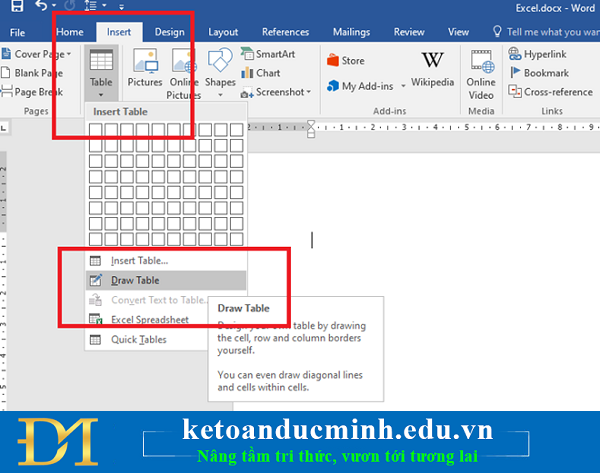
Task: Insert a Chart
Action: [x=261, y=73]
